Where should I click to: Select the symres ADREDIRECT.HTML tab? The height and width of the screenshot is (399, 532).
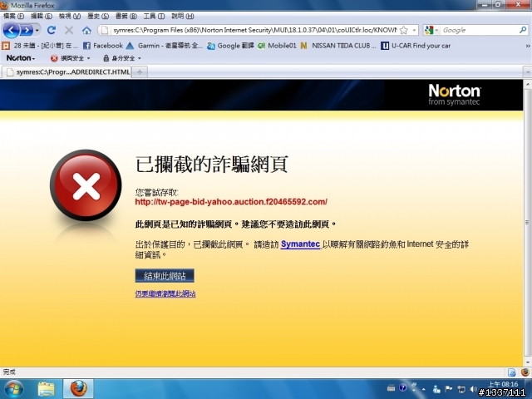(66, 72)
